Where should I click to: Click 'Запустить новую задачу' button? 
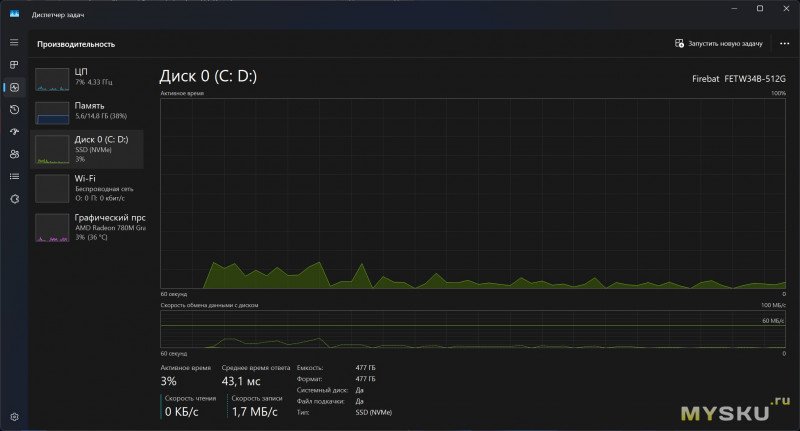point(719,44)
